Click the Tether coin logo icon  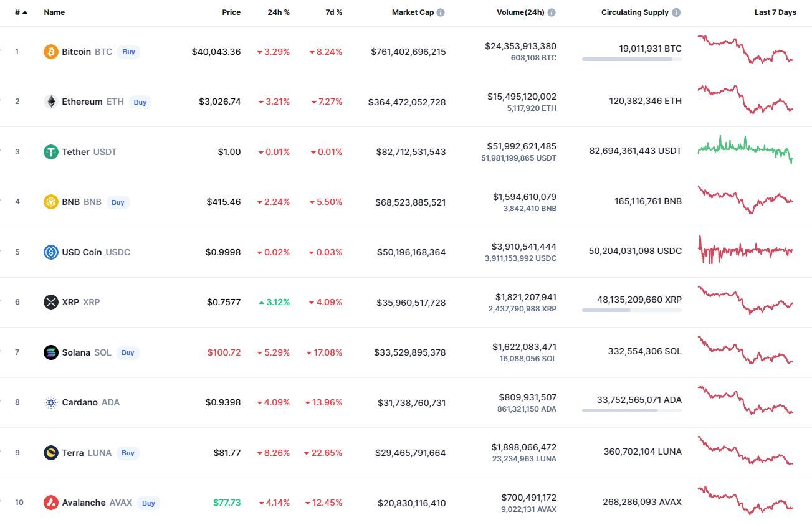(50, 152)
